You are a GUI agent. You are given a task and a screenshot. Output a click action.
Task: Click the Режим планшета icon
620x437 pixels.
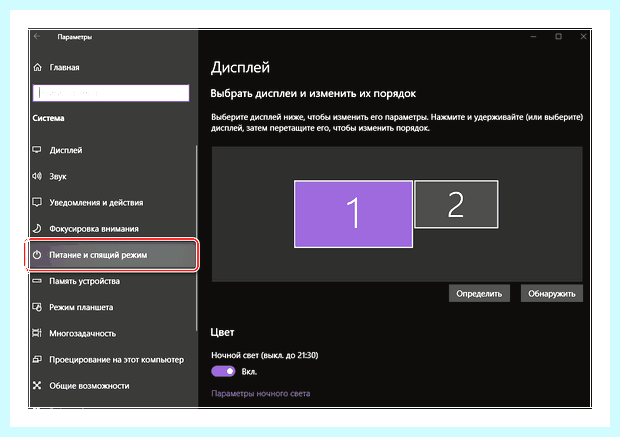click(37, 307)
